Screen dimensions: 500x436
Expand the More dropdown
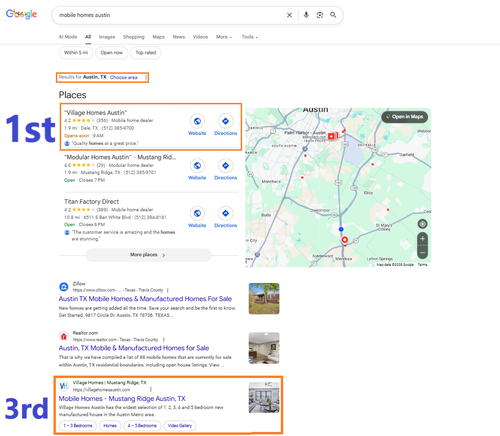224,37
